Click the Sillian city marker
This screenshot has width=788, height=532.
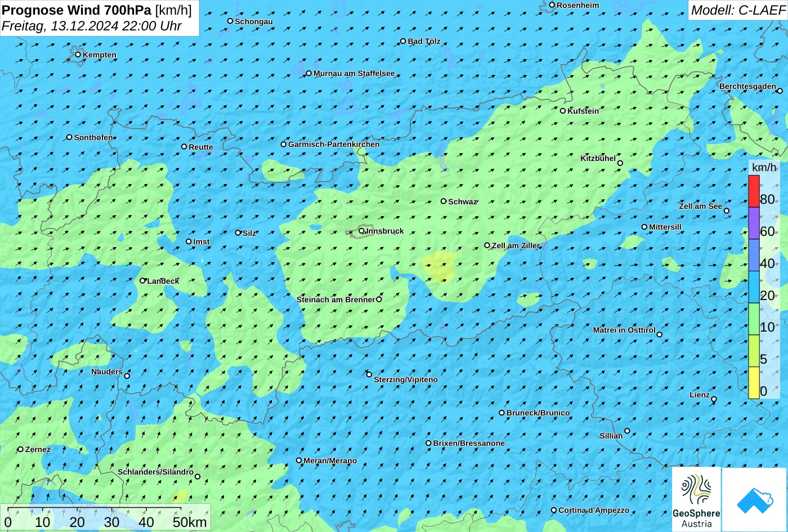[x=626, y=431]
